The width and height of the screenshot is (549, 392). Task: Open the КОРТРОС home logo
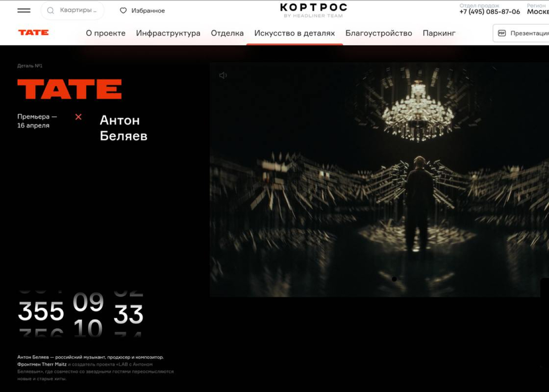(314, 10)
